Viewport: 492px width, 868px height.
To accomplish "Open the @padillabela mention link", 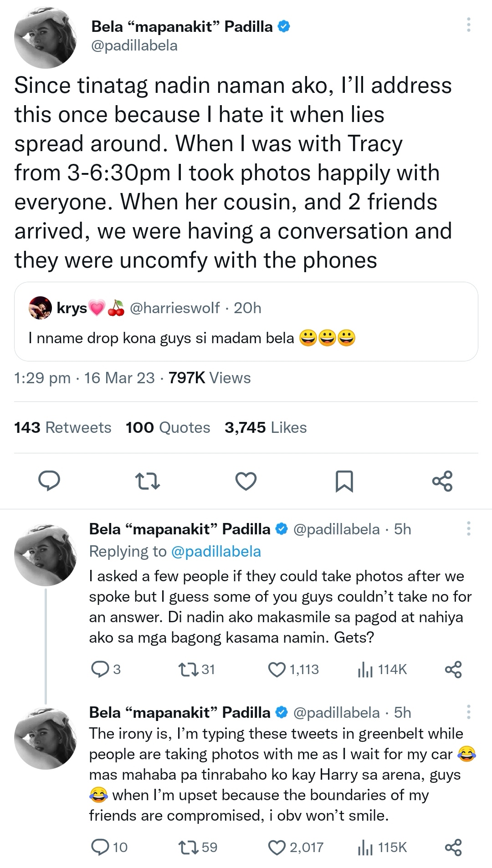I will click(216, 551).
